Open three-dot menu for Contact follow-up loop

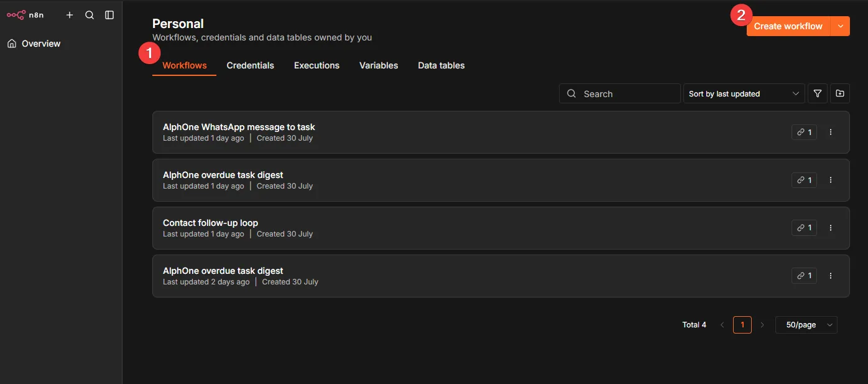pos(831,228)
